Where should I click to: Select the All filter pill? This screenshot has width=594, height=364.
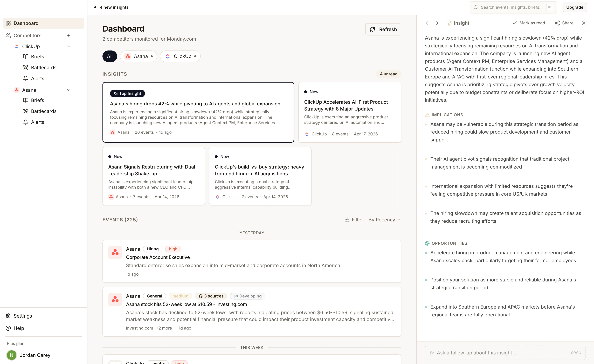point(110,56)
